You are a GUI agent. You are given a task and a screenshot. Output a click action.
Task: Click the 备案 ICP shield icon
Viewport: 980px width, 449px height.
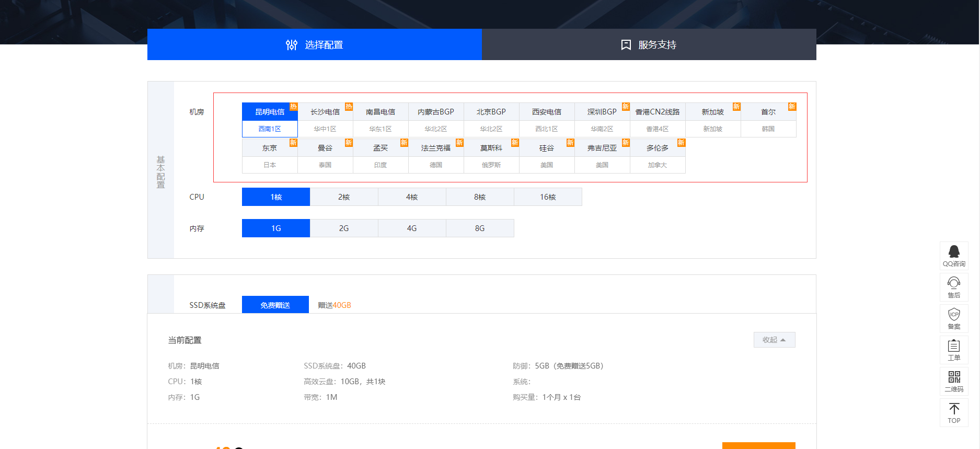[x=954, y=315]
